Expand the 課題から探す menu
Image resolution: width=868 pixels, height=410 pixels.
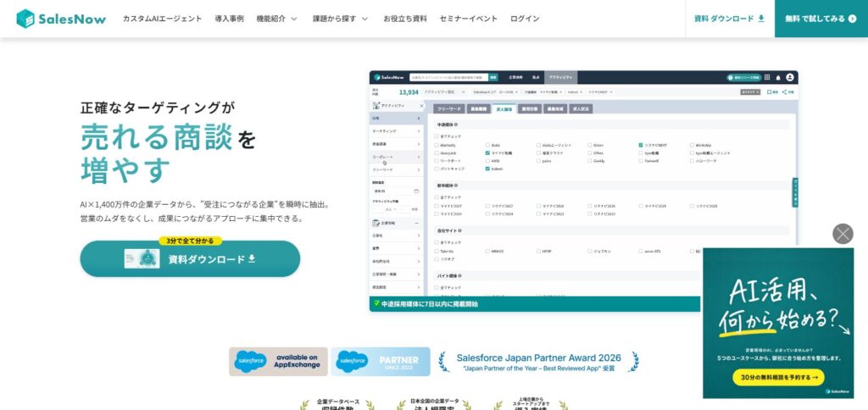click(341, 19)
